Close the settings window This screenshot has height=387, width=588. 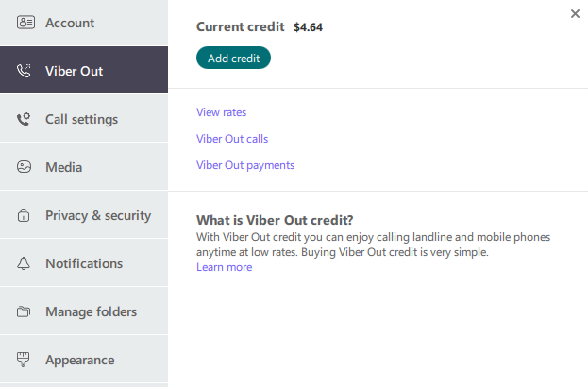(575, 14)
